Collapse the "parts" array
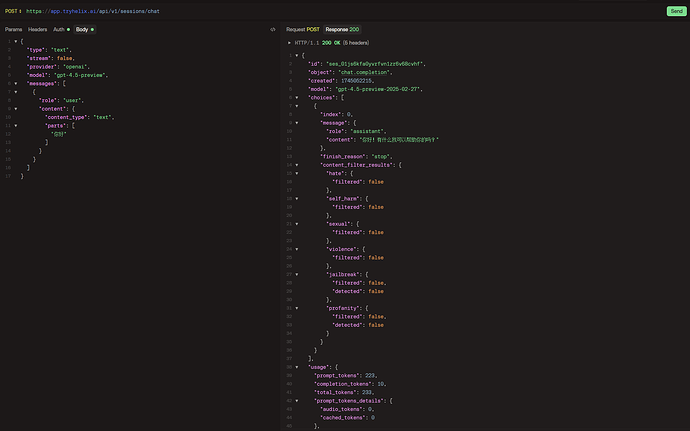Screen dimensions: 690x431 (16, 125)
